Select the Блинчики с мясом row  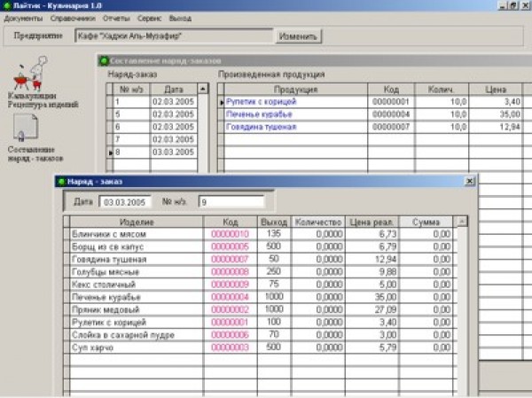[x=262, y=234]
